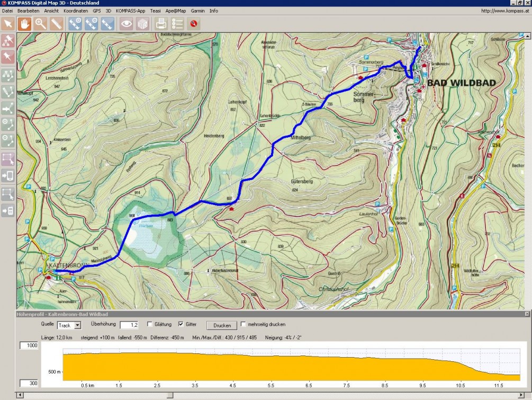
Task: Click the printer icon in toolbar
Action: tap(161, 24)
